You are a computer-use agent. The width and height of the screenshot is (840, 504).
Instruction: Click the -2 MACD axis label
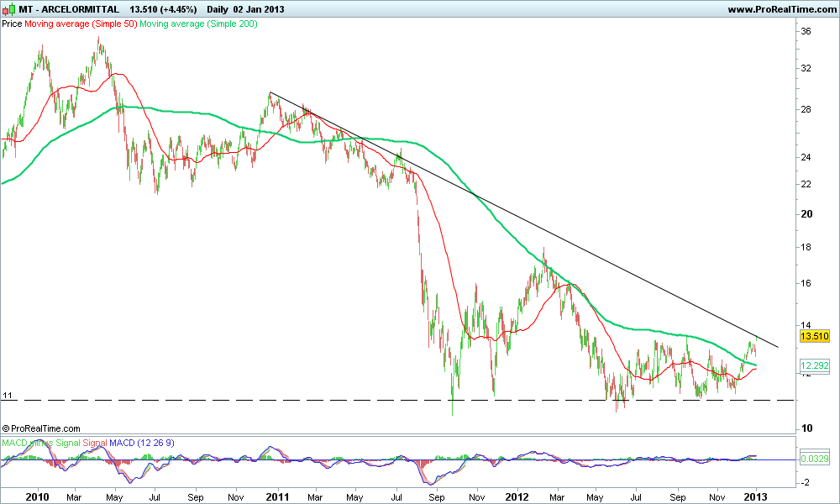tap(805, 482)
